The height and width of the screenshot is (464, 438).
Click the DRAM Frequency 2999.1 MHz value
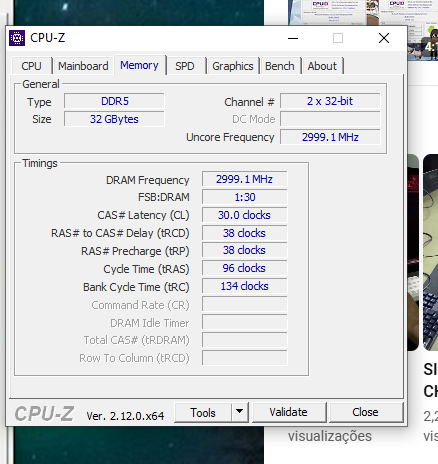click(244, 179)
